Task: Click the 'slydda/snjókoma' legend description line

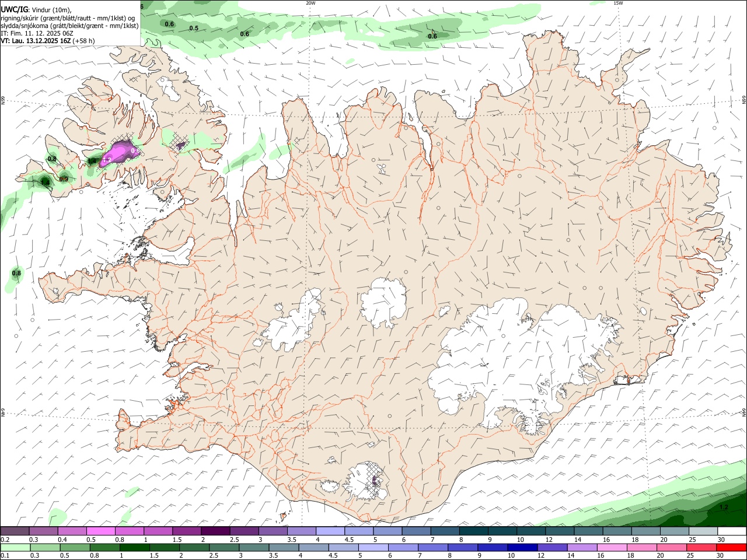Action: (x=69, y=26)
